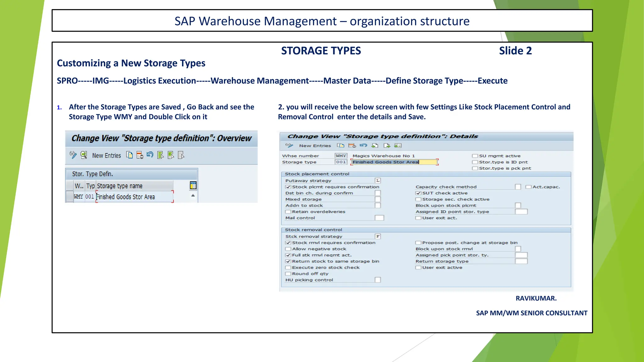This screenshot has width=644, height=362.
Task: Click 'Addn to stock' field
Action: pos(378,206)
